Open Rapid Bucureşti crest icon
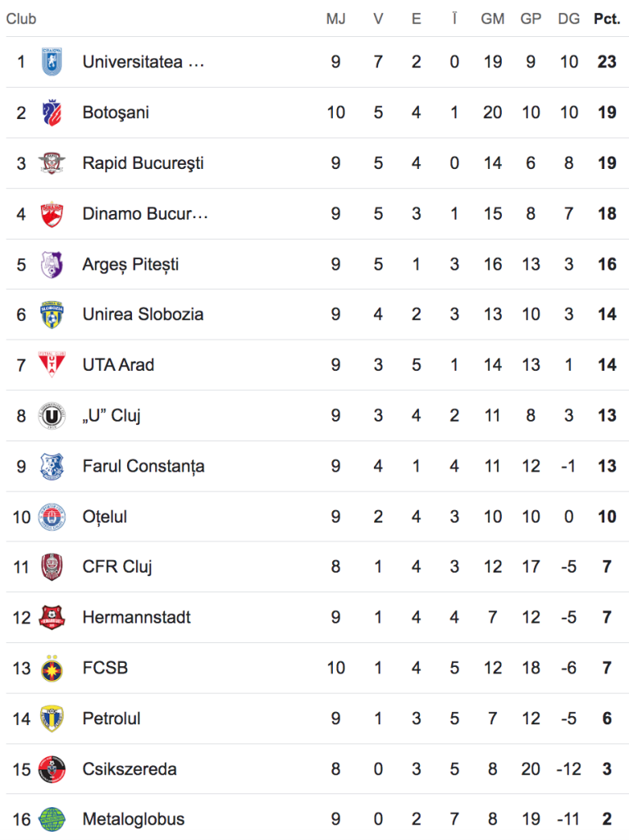The image size is (629, 840). 52,163
